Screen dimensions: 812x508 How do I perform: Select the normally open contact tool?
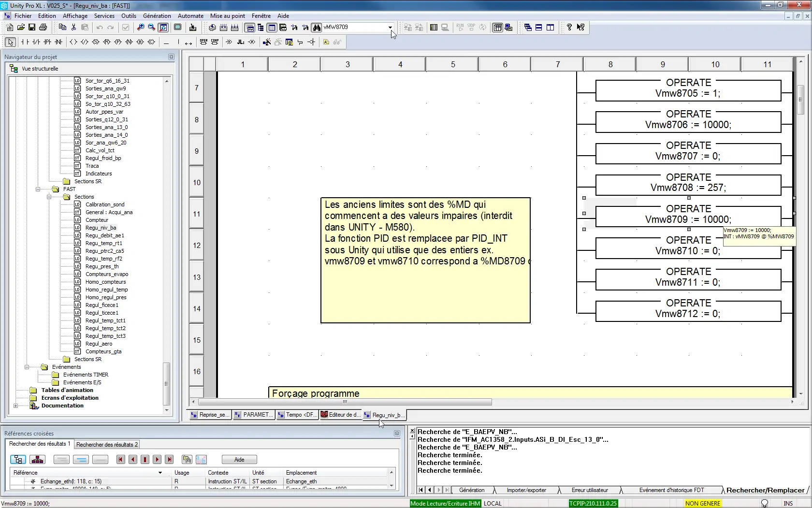[x=25, y=42]
